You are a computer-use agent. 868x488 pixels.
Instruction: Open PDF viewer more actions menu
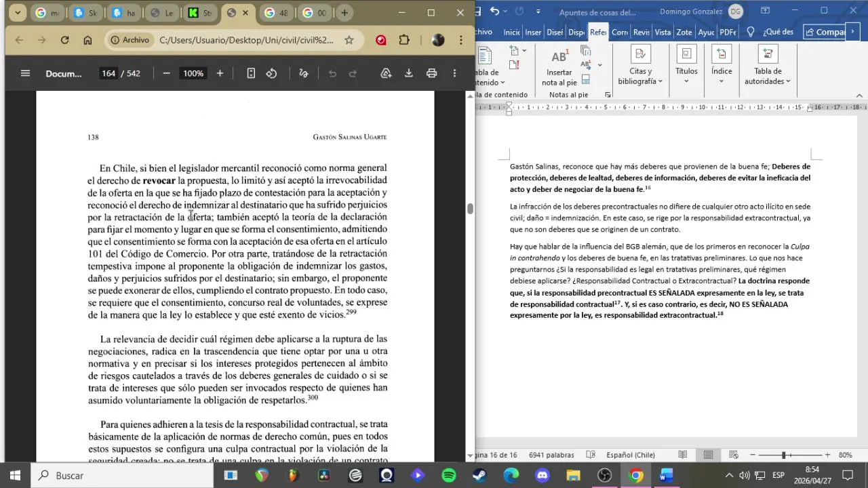454,73
